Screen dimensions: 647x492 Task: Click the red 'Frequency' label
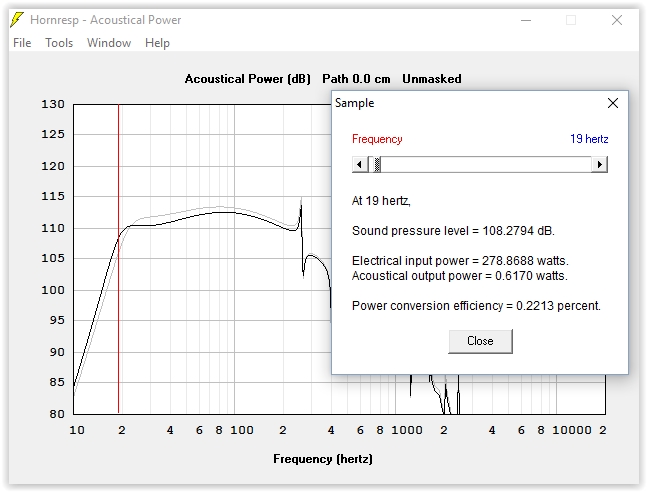377,139
